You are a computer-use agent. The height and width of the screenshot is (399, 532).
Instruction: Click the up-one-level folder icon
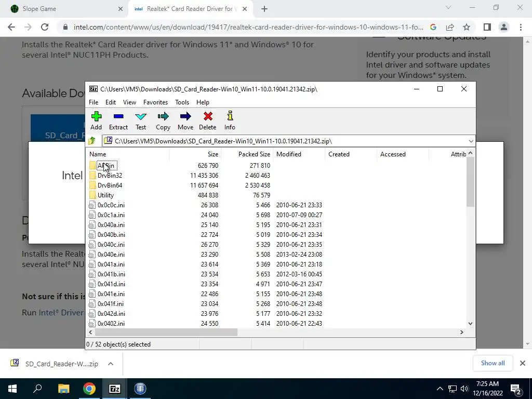coord(92,141)
